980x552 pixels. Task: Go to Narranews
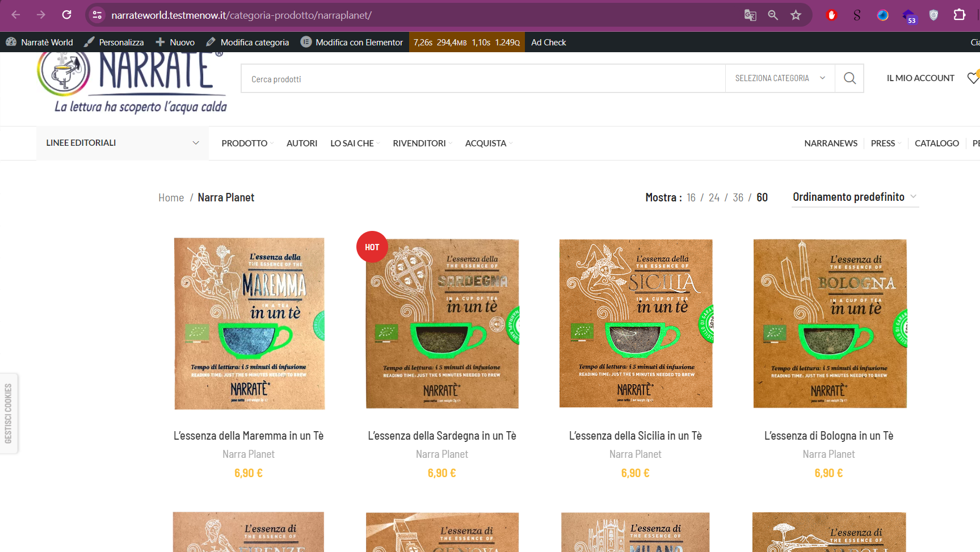(831, 143)
